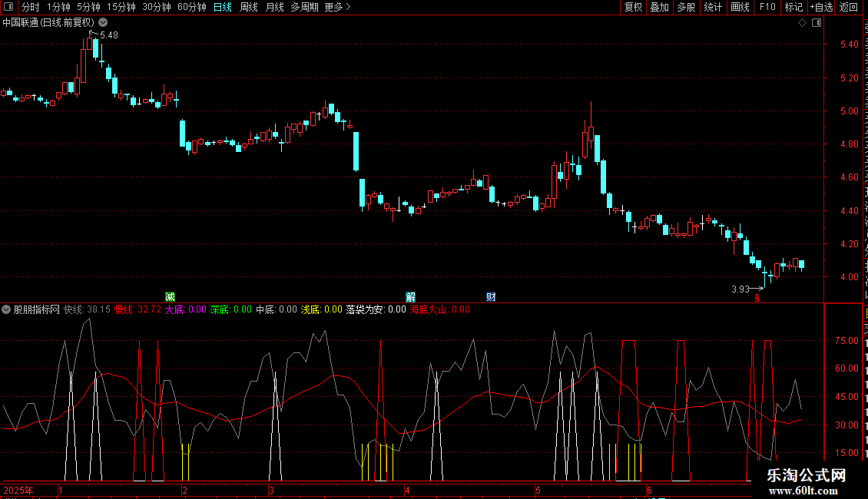This screenshot has width=868, height=499.
Task: Click the 海底火山: 0.00 label
Action: [439, 310]
